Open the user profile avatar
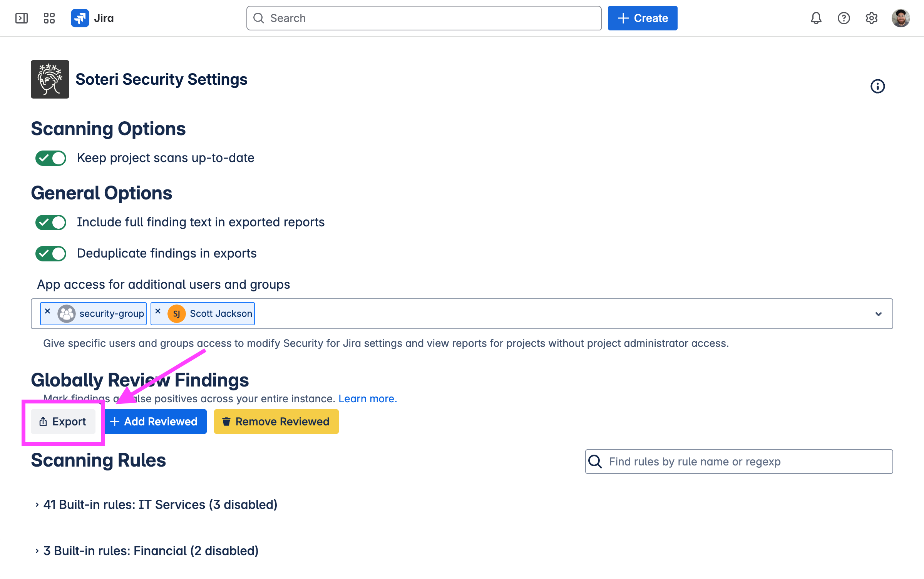 click(901, 18)
